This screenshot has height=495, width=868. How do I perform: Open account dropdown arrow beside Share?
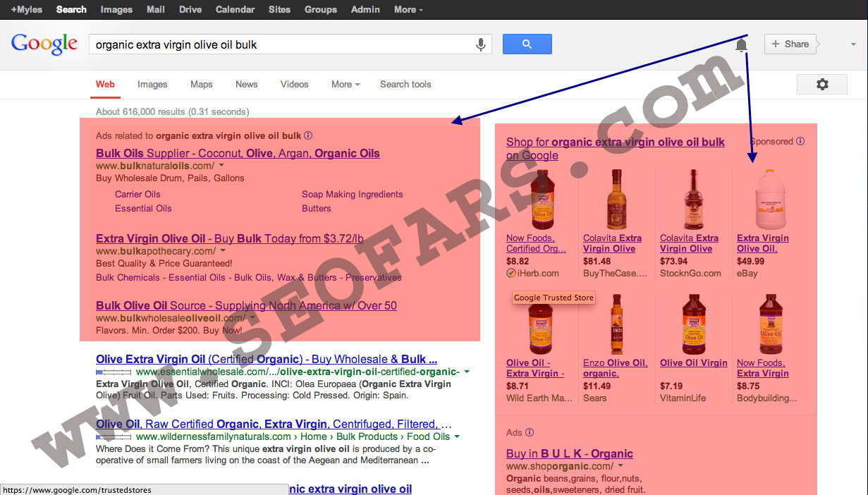click(853, 44)
